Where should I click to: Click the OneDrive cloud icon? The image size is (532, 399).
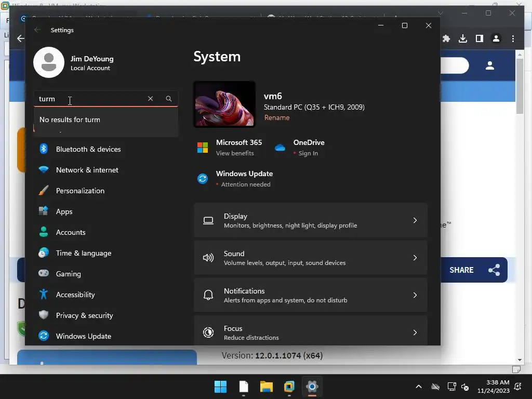[280, 148]
